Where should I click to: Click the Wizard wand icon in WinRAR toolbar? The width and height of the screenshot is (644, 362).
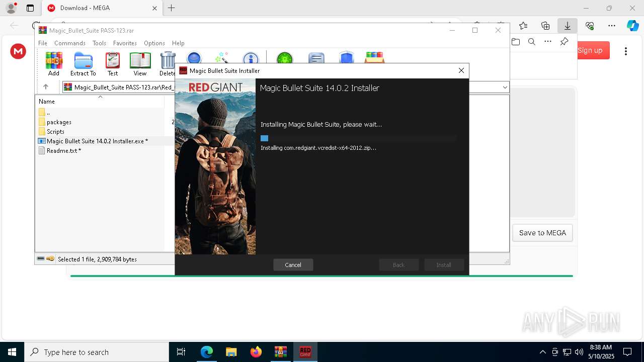(221, 57)
